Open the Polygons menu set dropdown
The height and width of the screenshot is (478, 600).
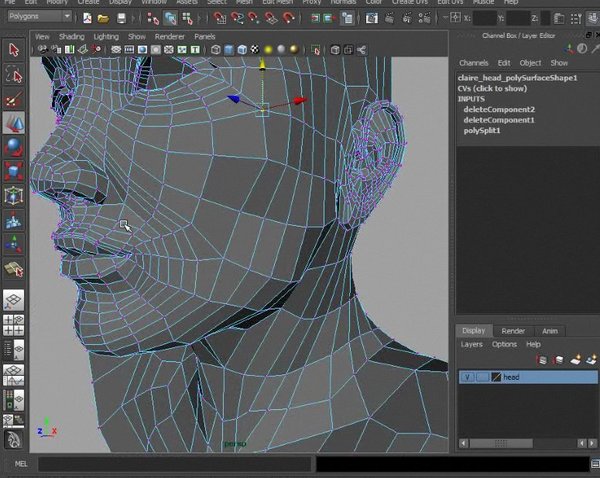coord(39,16)
